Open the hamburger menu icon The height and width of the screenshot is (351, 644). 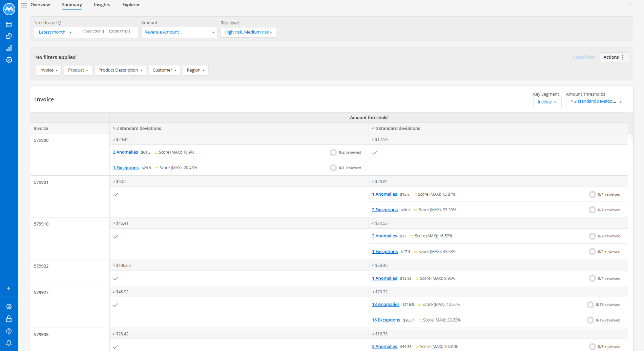click(x=24, y=5)
